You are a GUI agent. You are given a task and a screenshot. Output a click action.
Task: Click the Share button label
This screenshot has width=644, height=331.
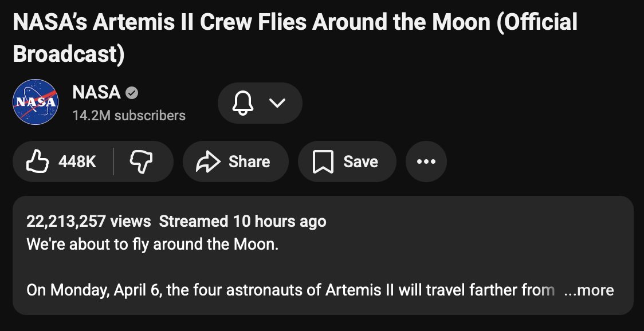click(249, 162)
